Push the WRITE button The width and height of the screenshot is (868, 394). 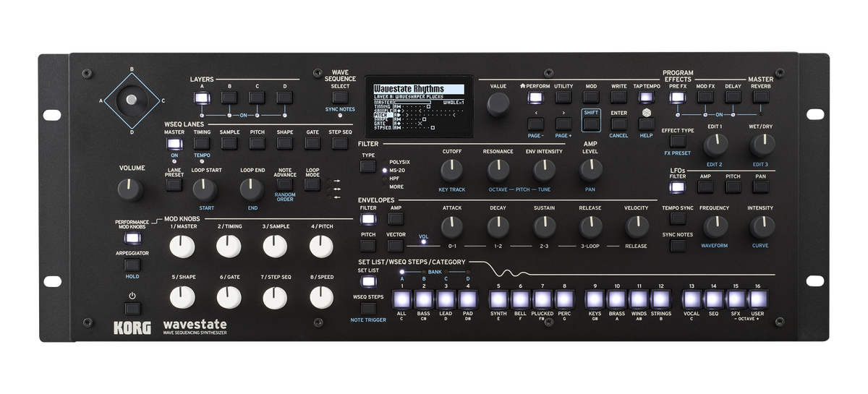(x=619, y=98)
